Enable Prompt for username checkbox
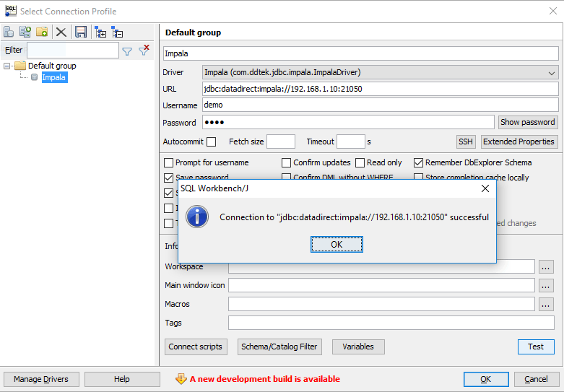This screenshot has height=392, width=564. (x=168, y=163)
